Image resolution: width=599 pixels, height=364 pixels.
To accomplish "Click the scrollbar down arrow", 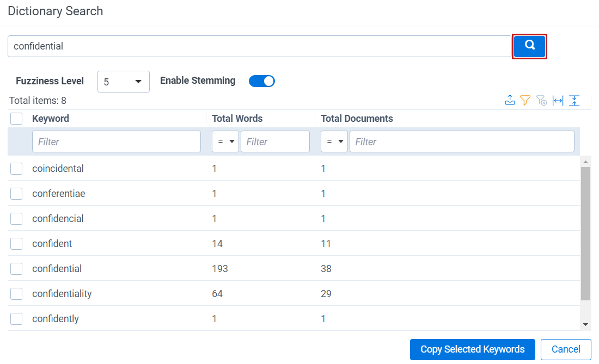I will tap(585, 325).
